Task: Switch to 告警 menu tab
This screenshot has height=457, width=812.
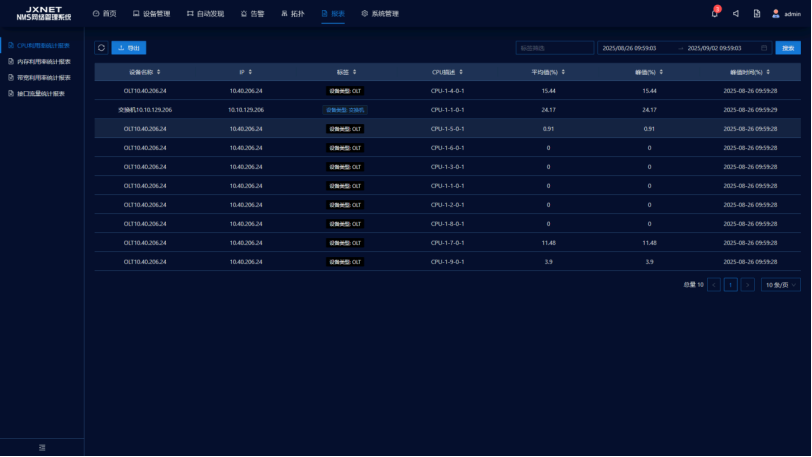Action: click(x=252, y=14)
